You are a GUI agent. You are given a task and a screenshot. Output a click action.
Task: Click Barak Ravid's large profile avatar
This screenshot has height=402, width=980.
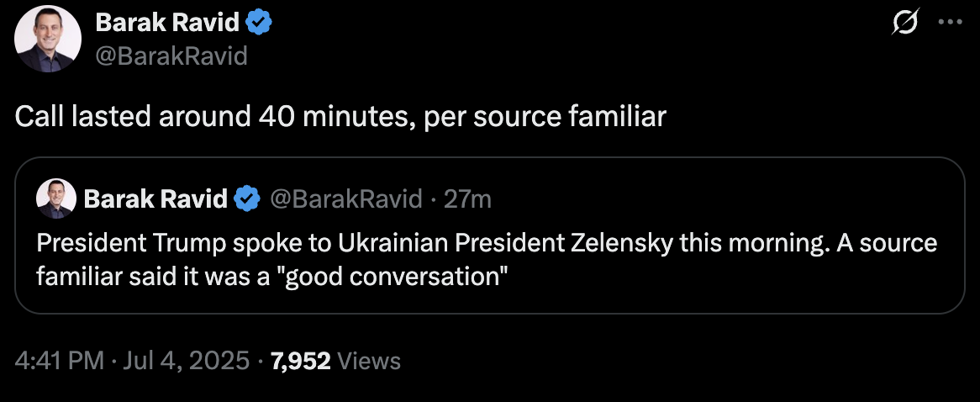pos(48,38)
